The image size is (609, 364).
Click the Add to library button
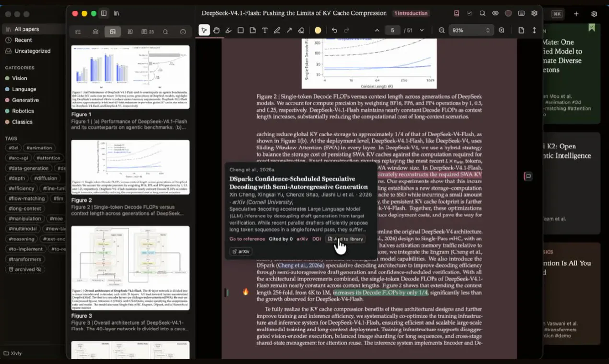[x=345, y=239]
